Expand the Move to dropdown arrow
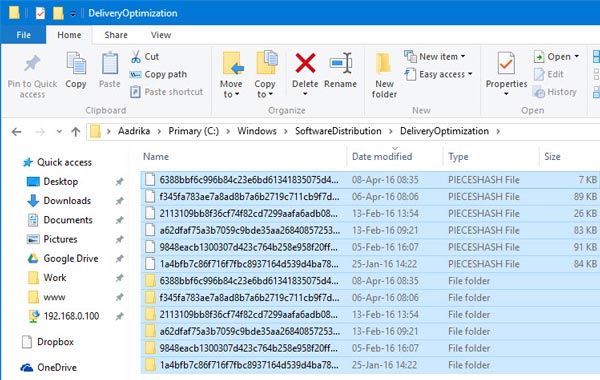This screenshot has width=600, height=380. tap(237, 95)
